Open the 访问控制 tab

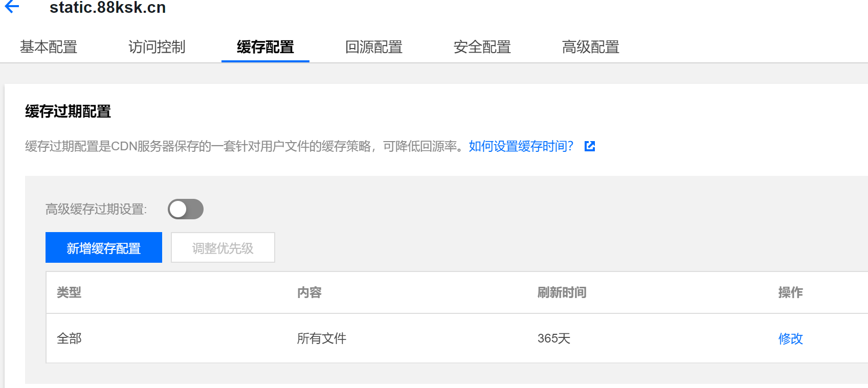pos(157,47)
